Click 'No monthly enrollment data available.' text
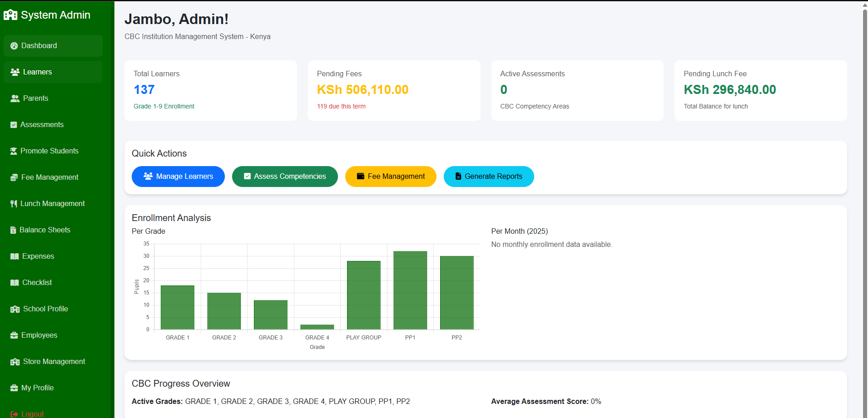The image size is (868, 418). pos(552,244)
